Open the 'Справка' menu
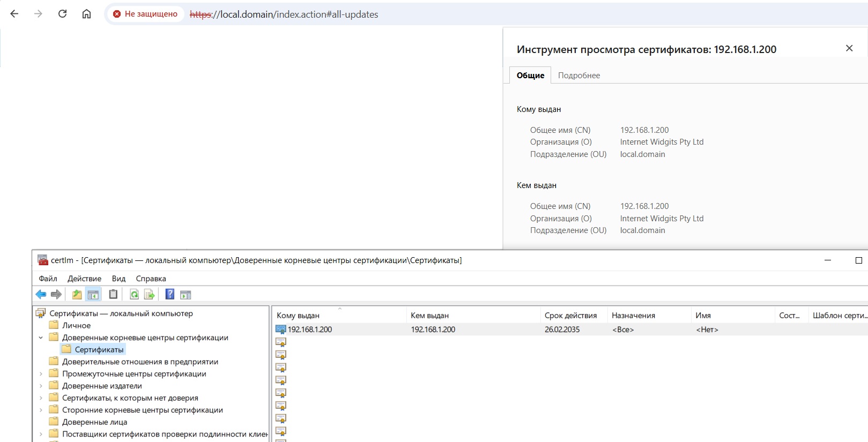 [x=151, y=279]
